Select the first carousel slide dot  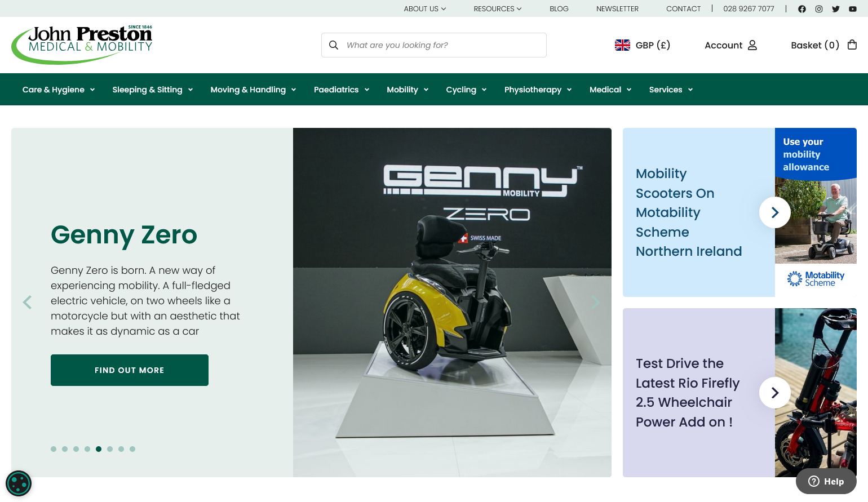54,449
